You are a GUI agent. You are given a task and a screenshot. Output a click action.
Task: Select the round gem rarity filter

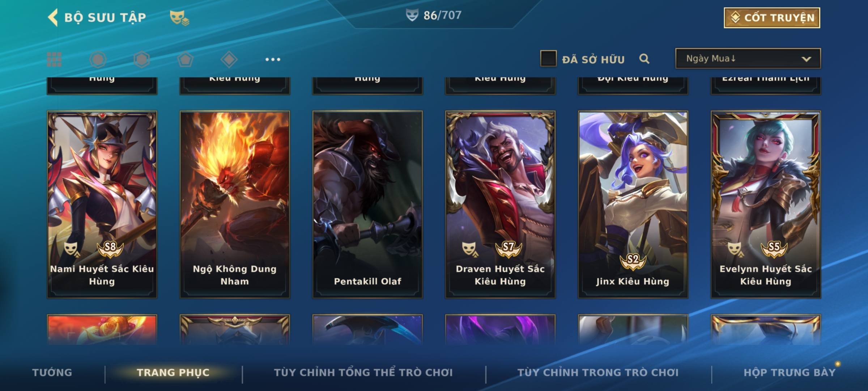(x=98, y=59)
